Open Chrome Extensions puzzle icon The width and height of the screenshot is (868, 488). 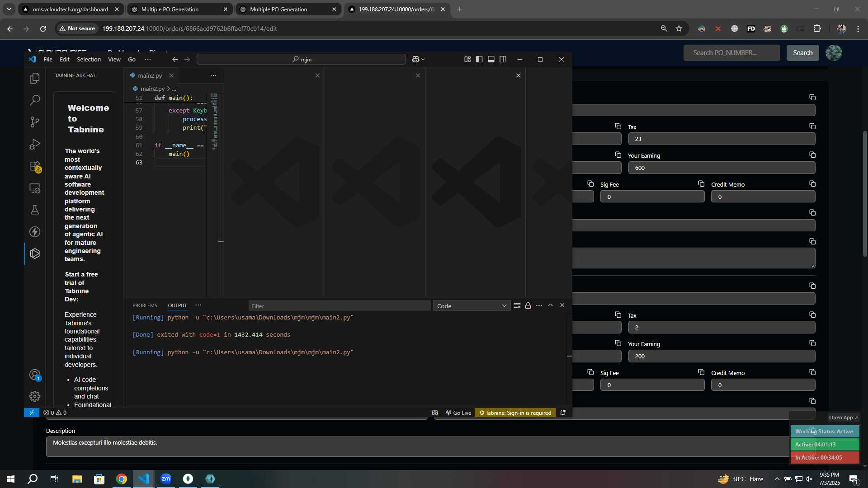pyautogui.click(x=817, y=28)
